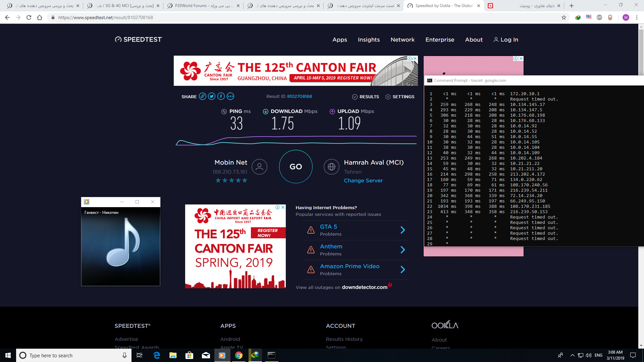Open Speedtest Settings gear
This screenshot has height=362, width=644.
coord(400,97)
